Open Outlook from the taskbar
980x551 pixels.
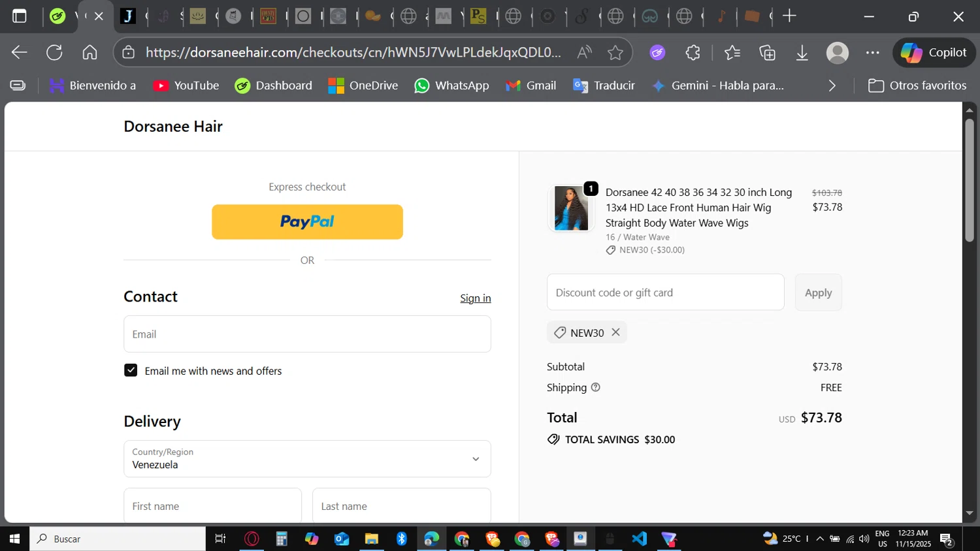point(342,539)
